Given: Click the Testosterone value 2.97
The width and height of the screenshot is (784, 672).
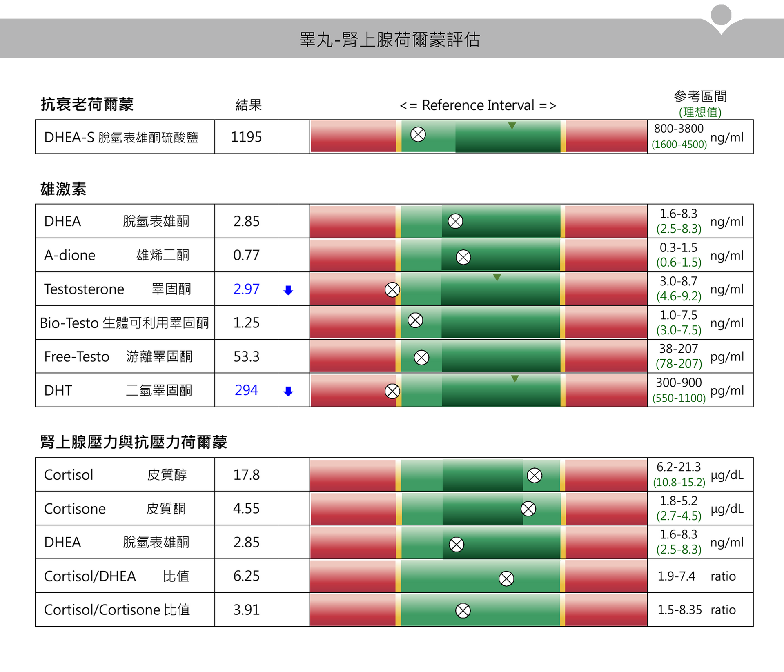Looking at the screenshot, I should (246, 289).
